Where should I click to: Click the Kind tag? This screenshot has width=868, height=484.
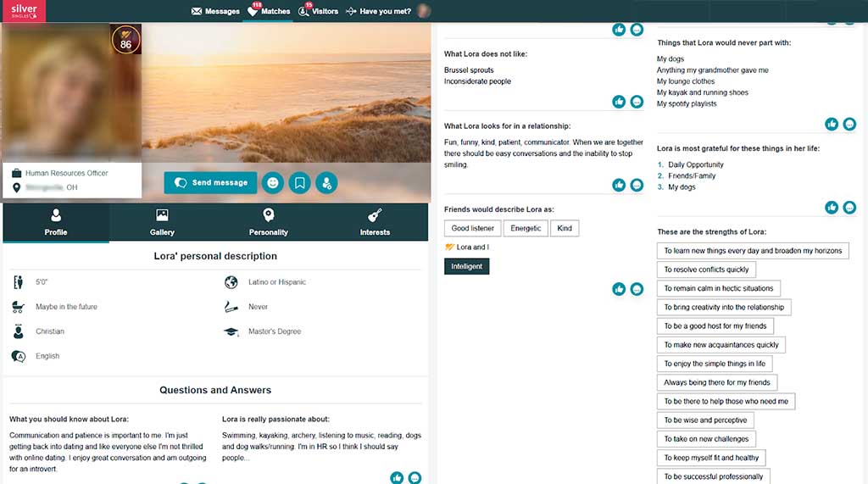click(x=565, y=228)
